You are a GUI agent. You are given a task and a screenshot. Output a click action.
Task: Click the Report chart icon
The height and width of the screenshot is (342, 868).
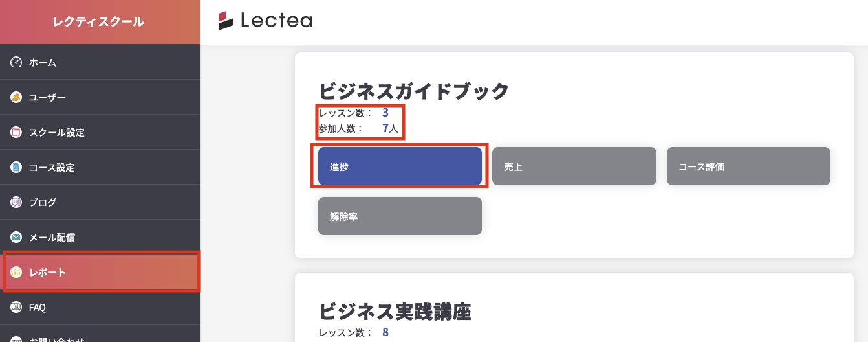tap(16, 272)
